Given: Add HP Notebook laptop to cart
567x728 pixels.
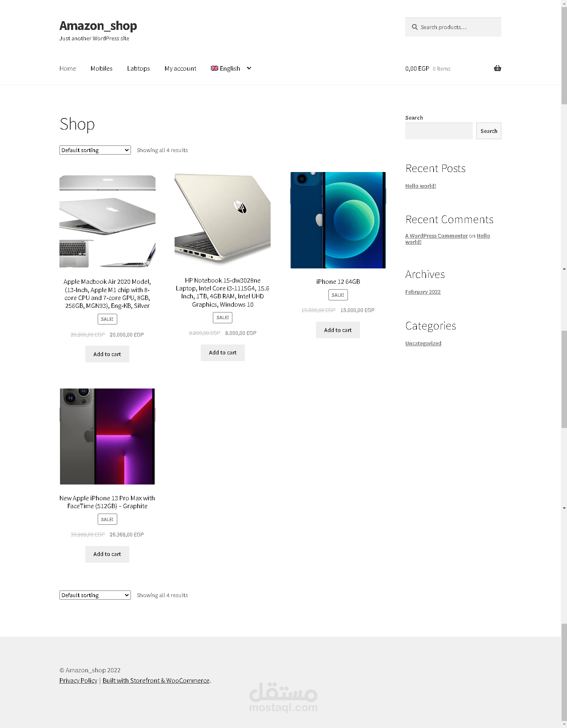Looking at the screenshot, I should (x=223, y=352).
